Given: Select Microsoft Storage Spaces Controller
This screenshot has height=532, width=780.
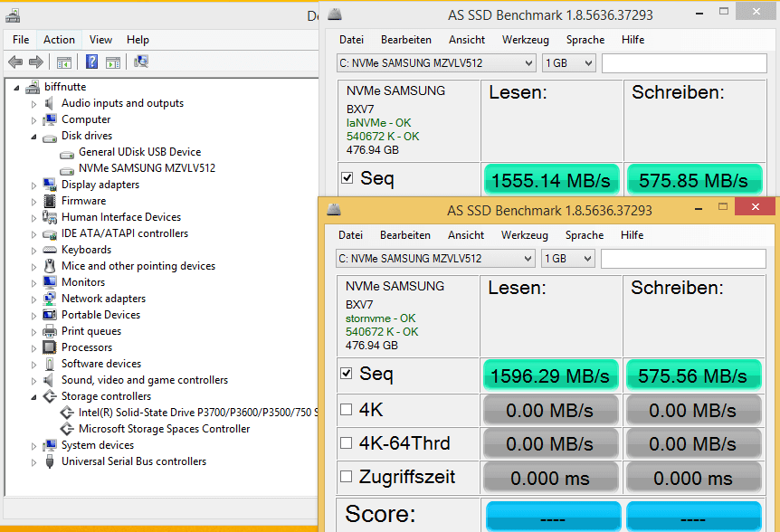Looking at the screenshot, I should [164, 429].
